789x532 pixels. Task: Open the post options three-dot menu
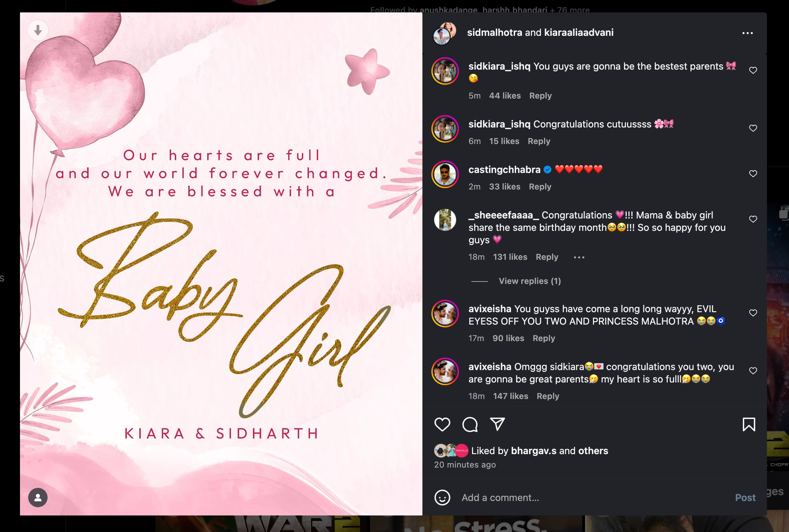pyautogui.click(x=748, y=32)
